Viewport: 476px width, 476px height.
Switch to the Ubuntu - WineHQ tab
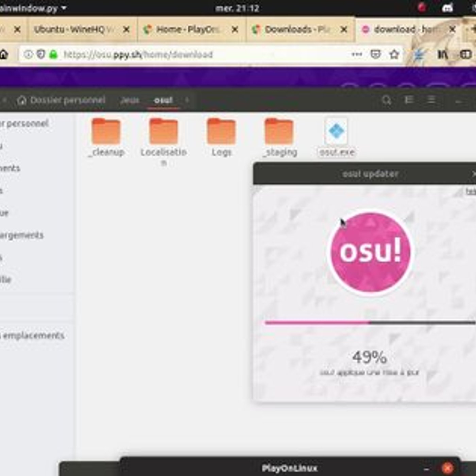[82, 30]
